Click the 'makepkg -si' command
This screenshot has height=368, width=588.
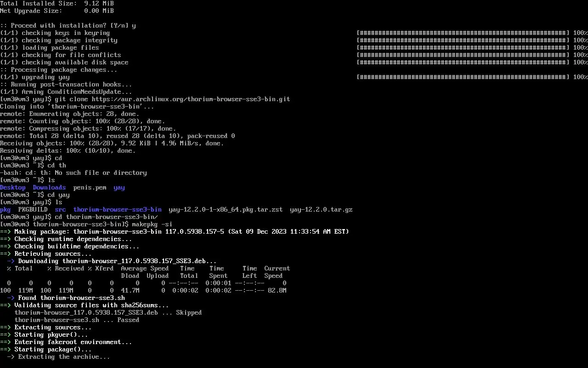[153, 224]
